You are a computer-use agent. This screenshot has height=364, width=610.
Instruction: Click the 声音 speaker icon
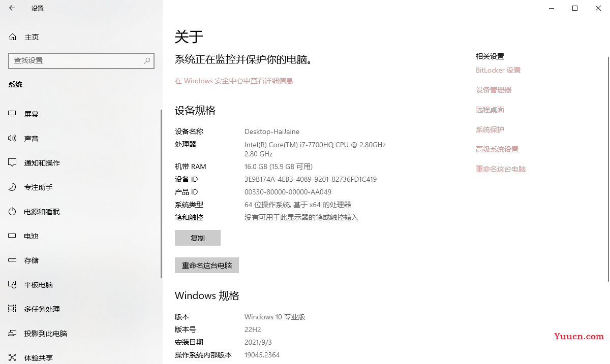[12, 138]
